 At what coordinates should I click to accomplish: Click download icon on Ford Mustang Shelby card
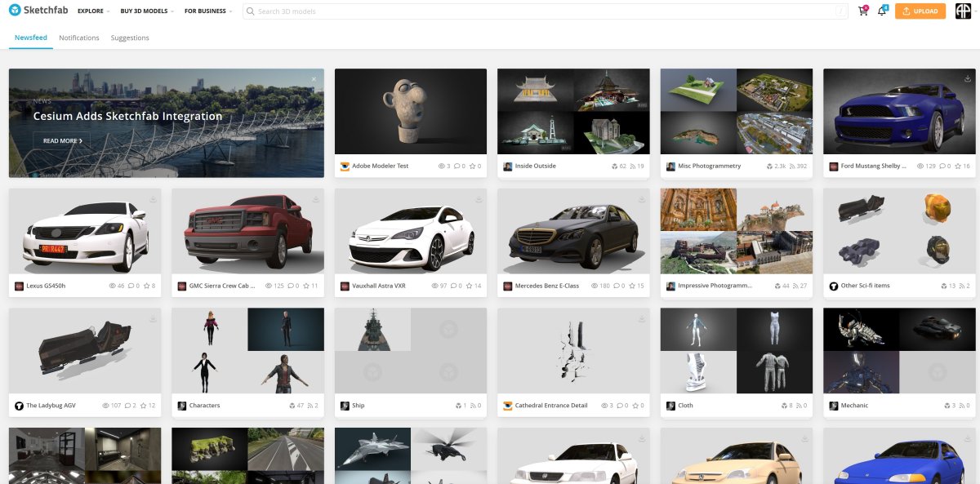(967, 79)
